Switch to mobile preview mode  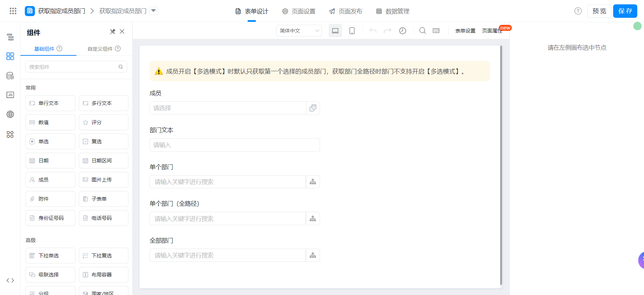point(352,31)
